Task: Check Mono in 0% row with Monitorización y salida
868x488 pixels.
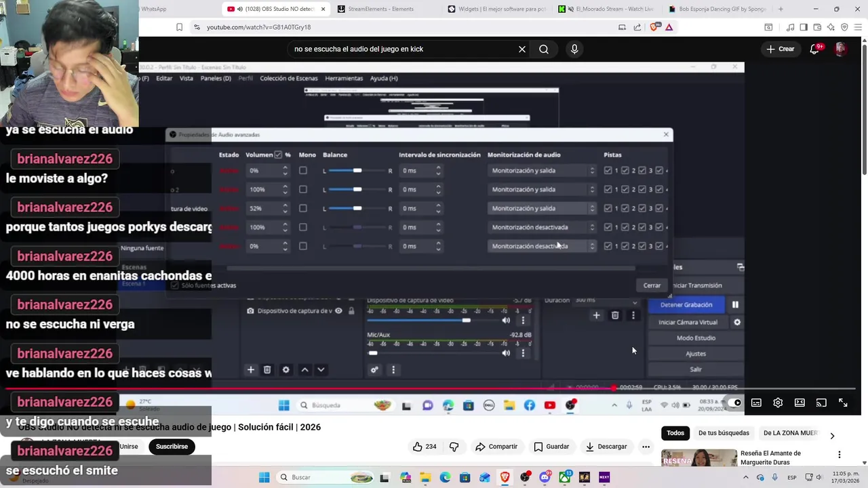Action: [303, 170]
